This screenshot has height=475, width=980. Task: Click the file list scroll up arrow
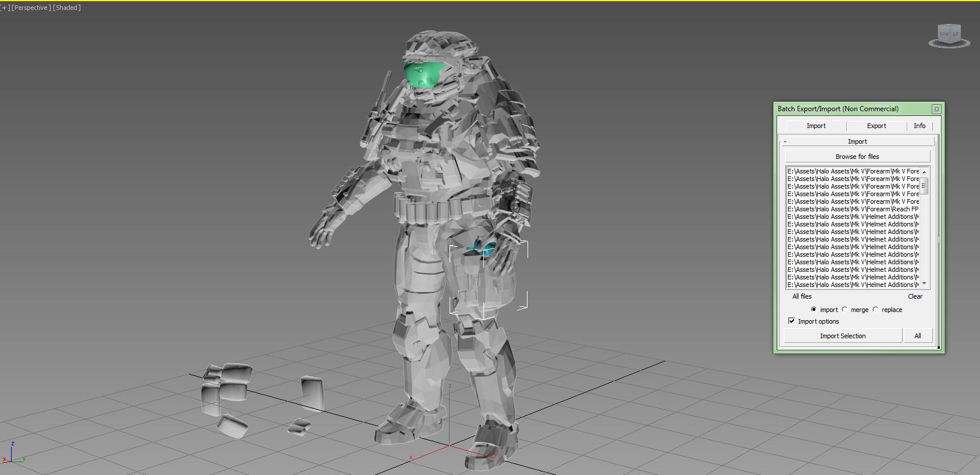tap(924, 172)
